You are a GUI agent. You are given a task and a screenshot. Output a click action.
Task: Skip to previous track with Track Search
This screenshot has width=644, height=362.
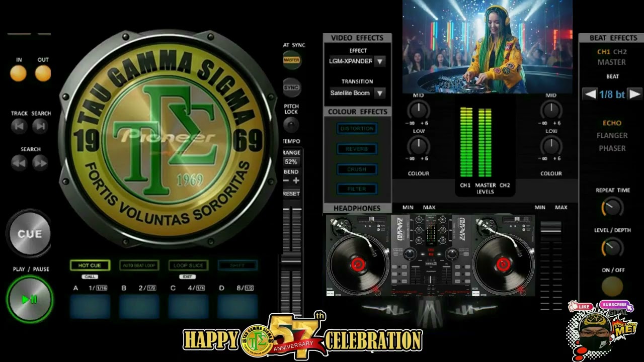pyautogui.click(x=19, y=126)
